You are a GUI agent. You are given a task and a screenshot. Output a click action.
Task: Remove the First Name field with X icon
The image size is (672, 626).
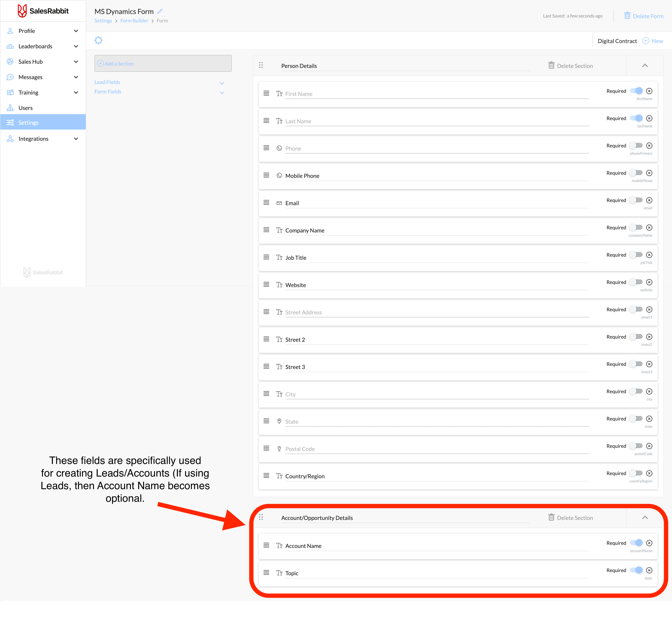click(x=649, y=91)
